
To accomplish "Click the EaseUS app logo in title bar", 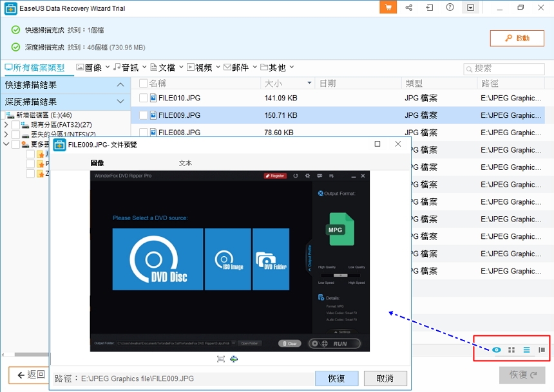I will 10,8.
